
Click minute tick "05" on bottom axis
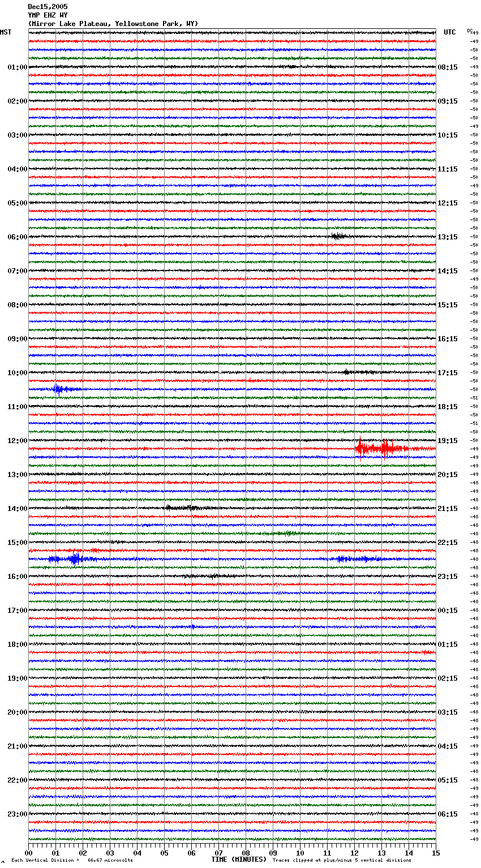coord(164,853)
